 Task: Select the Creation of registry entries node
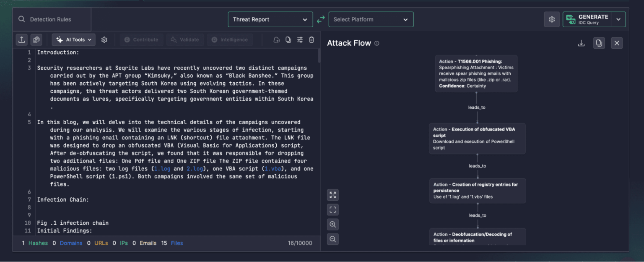478,191
